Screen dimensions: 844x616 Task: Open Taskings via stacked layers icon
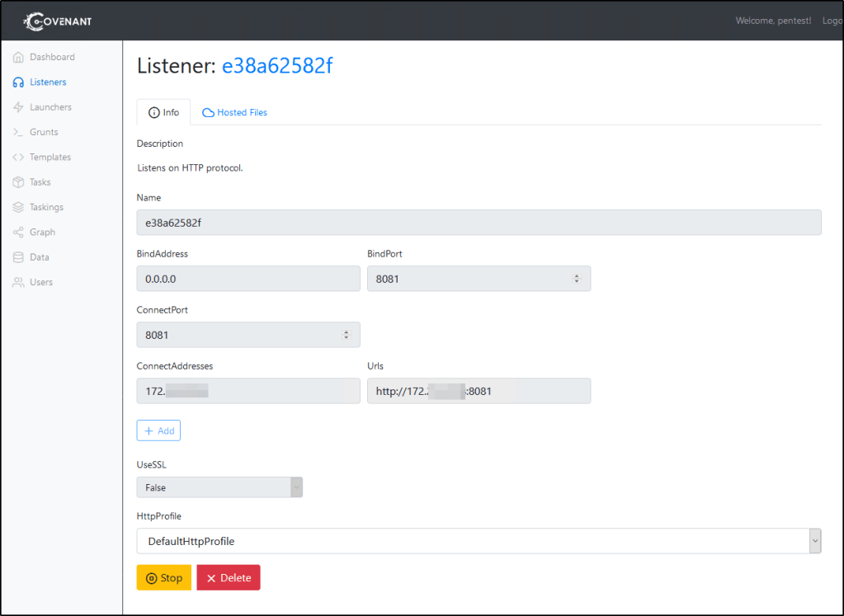point(19,207)
